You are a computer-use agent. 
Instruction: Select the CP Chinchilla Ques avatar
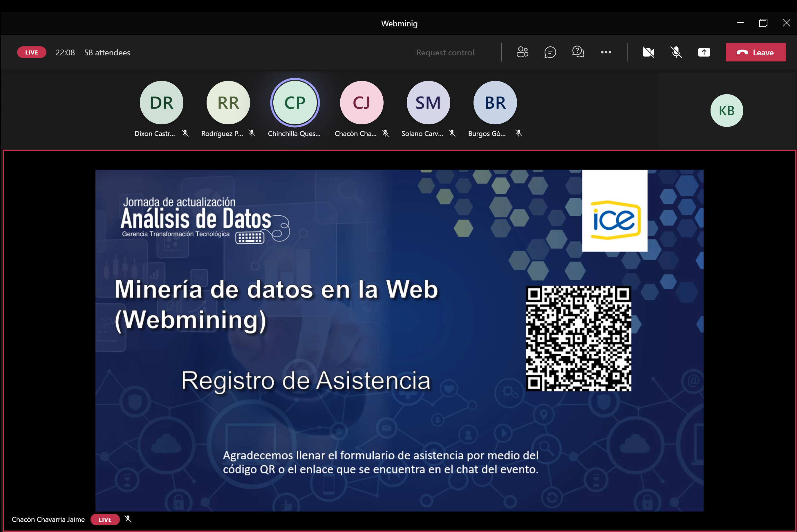coord(295,102)
